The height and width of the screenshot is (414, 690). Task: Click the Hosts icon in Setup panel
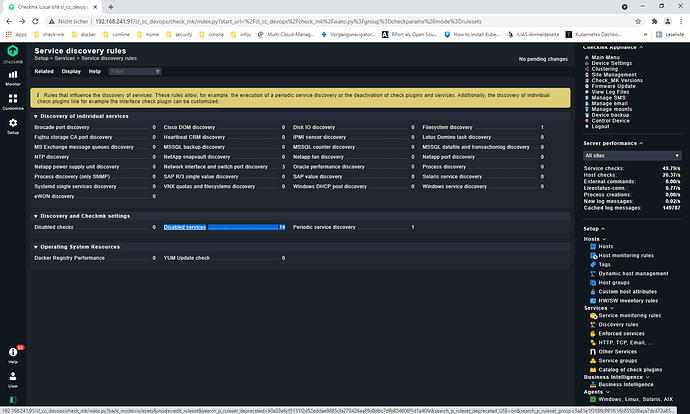tap(593, 246)
